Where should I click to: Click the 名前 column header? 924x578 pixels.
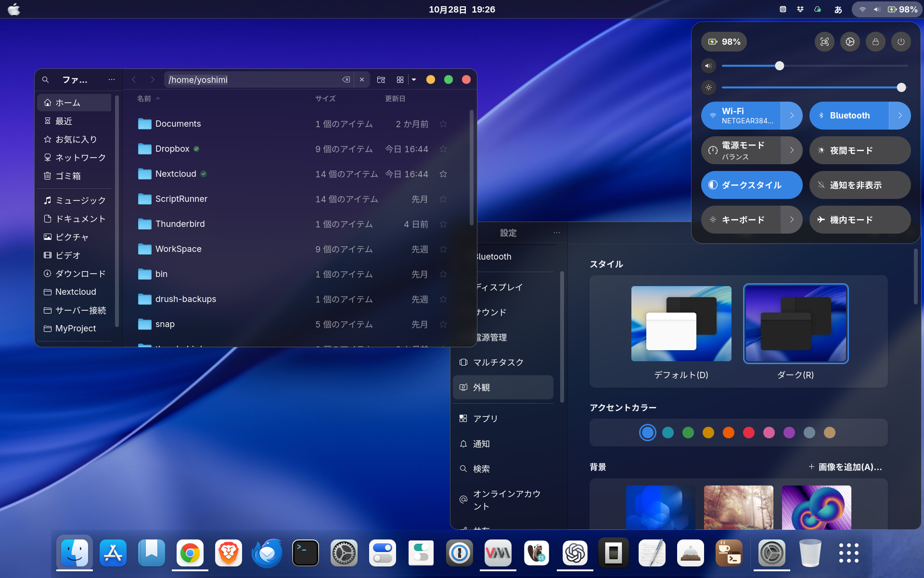coord(144,98)
